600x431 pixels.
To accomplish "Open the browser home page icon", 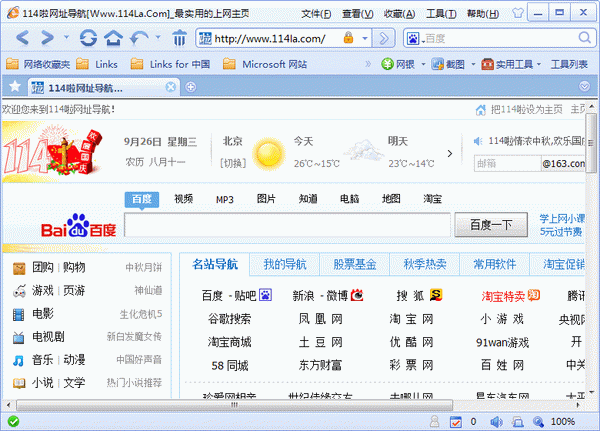I will click(x=114, y=38).
